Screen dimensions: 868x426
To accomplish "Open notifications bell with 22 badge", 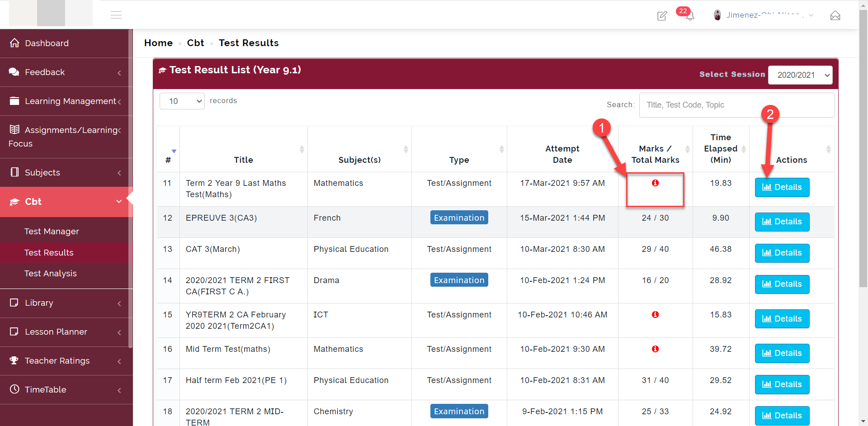I will 690,16.
